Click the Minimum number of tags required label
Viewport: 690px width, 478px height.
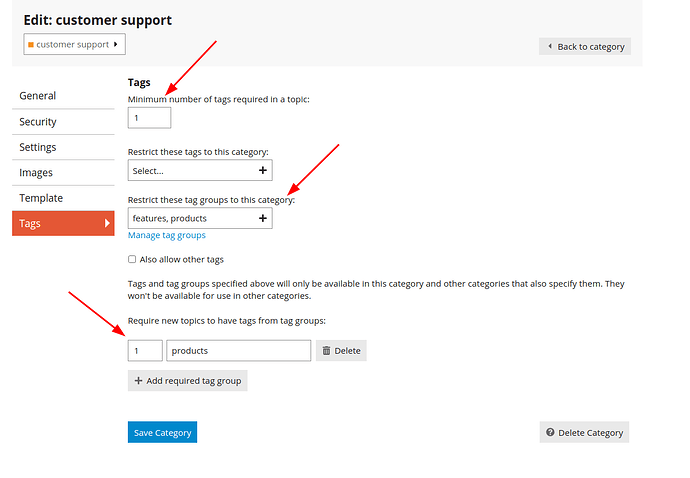coord(219,99)
